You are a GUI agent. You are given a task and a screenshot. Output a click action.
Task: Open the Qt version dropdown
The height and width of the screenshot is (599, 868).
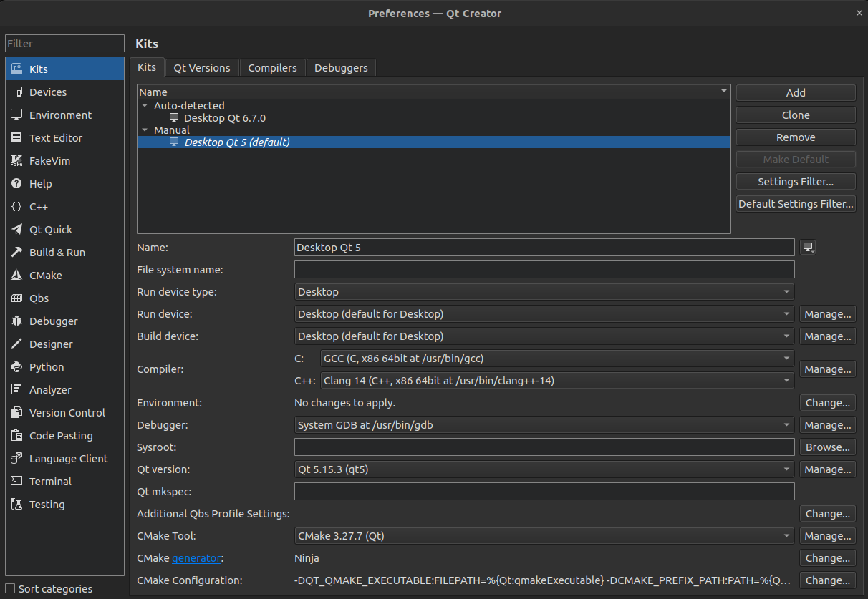(544, 469)
